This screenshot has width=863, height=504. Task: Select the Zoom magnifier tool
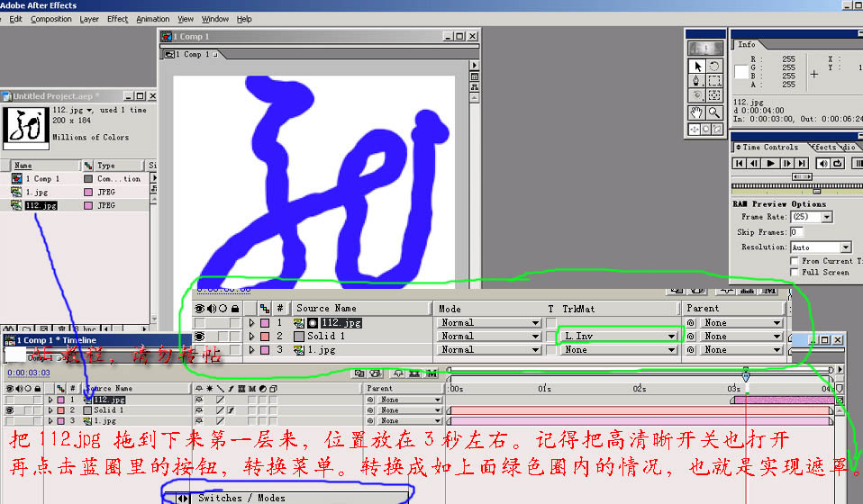click(714, 112)
